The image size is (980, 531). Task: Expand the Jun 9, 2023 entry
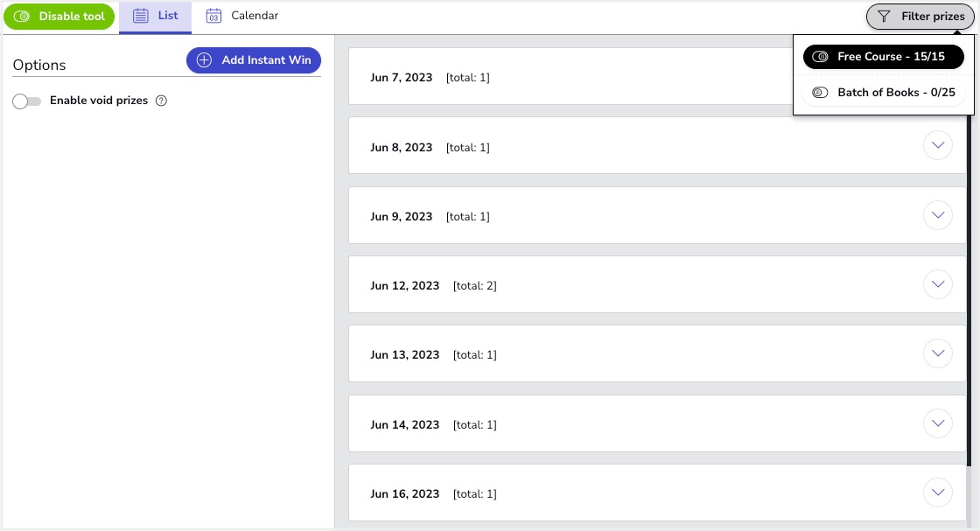[938, 214]
